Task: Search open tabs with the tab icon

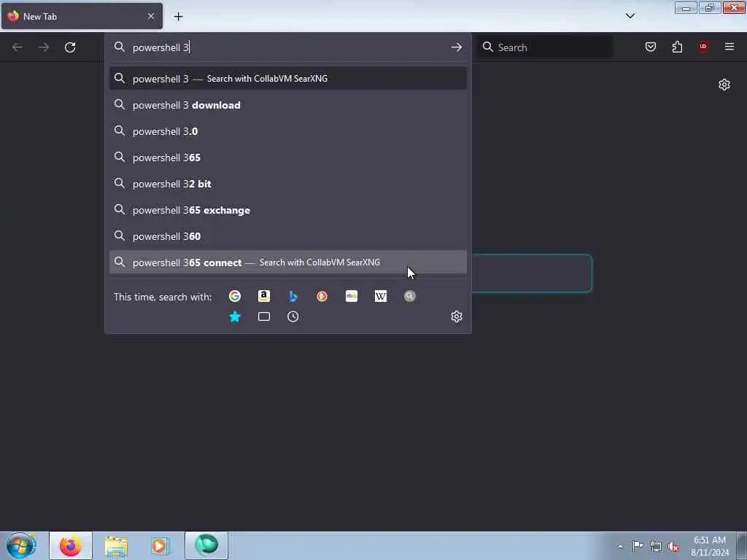Action: tap(264, 316)
